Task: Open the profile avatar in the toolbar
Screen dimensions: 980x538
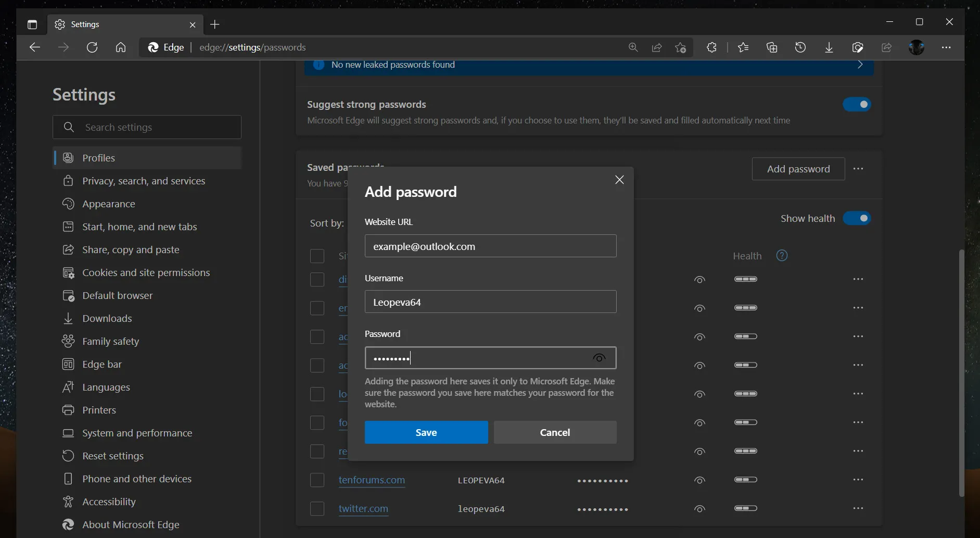Action: (917, 47)
